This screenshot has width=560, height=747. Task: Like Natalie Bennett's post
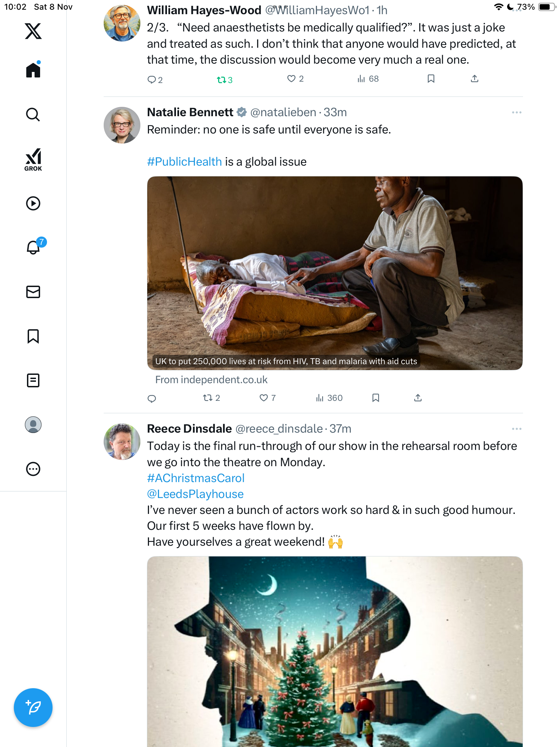(x=264, y=398)
